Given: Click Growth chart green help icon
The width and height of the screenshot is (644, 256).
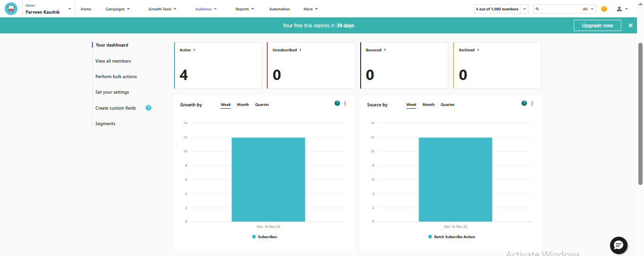Looking at the screenshot, I should point(337,104).
